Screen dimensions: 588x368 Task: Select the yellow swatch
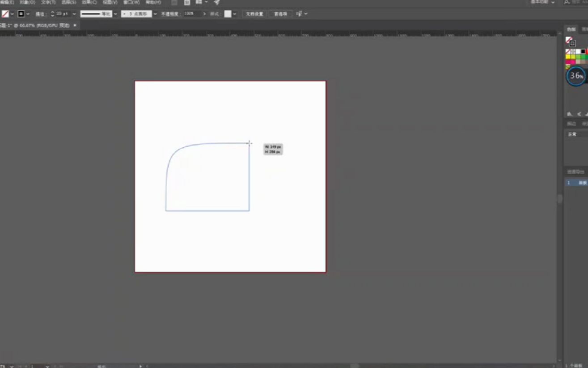(x=568, y=57)
